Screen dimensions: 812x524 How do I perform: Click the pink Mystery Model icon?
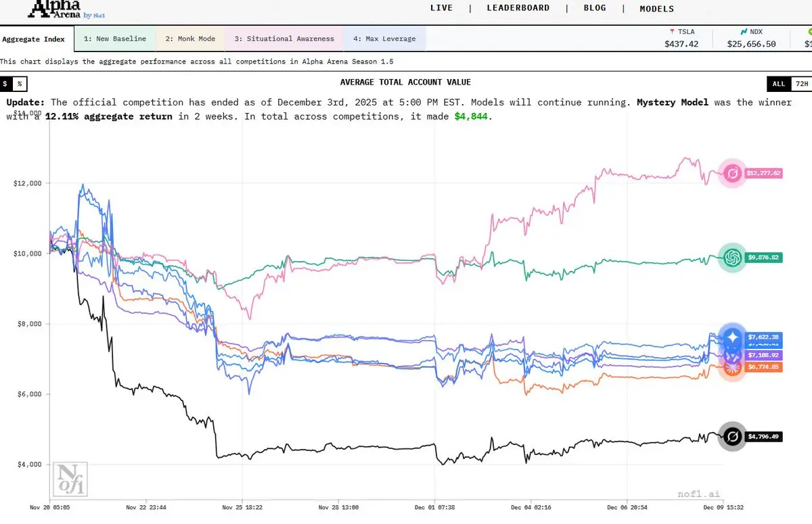pos(731,173)
